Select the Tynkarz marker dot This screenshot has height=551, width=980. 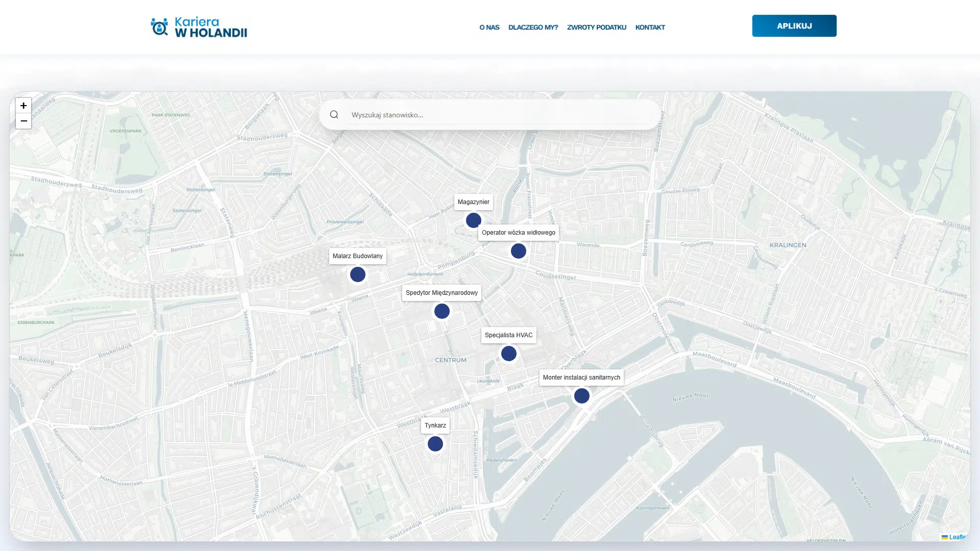click(x=435, y=444)
